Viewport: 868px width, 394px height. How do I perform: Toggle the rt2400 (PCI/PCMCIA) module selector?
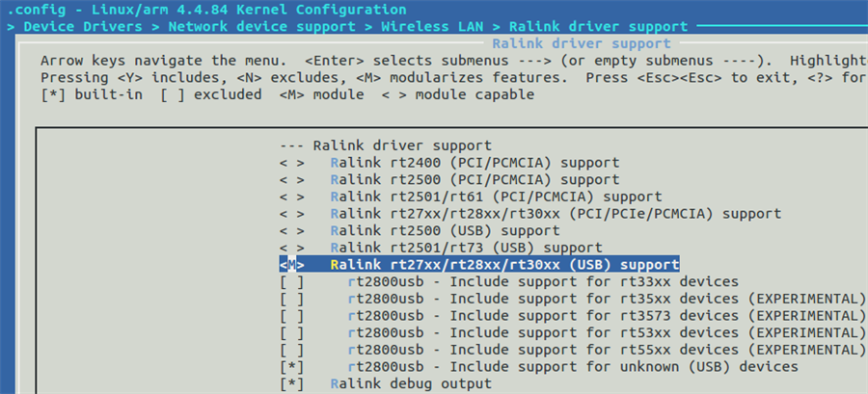coord(291,163)
